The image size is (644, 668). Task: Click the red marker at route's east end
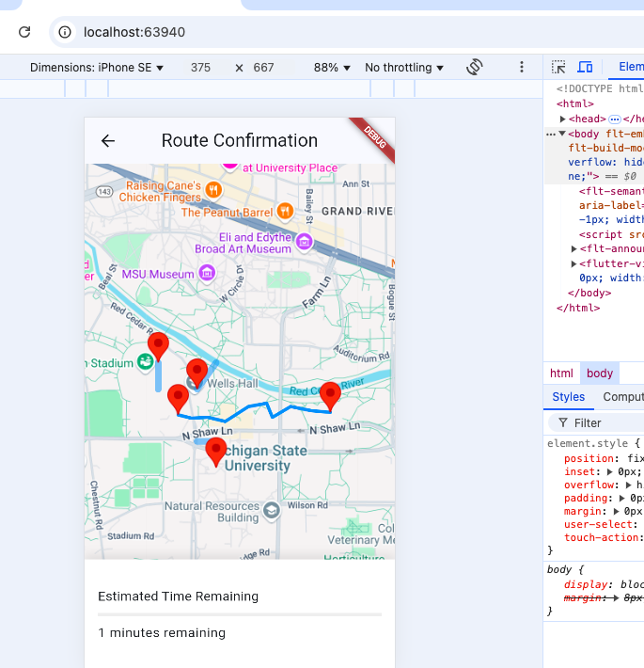point(330,395)
